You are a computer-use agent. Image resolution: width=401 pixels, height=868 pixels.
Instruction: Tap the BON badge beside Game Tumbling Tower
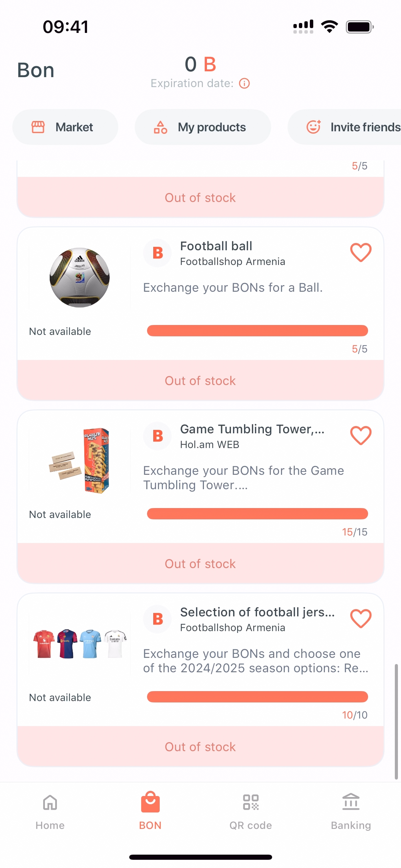158,436
